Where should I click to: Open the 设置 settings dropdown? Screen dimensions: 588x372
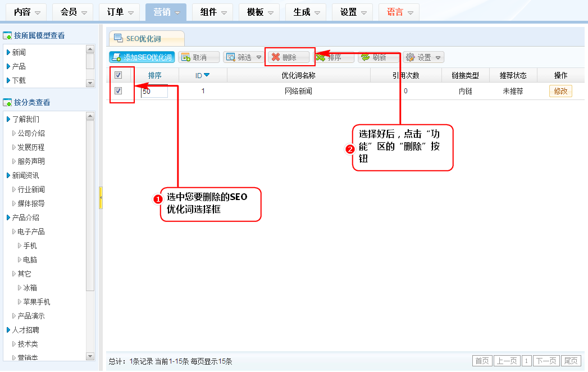[423, 57]
